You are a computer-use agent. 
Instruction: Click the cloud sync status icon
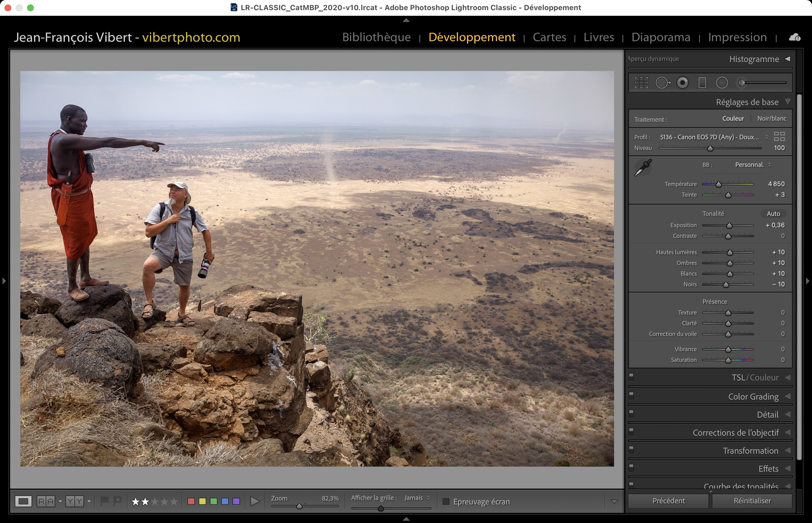[794, 37]
